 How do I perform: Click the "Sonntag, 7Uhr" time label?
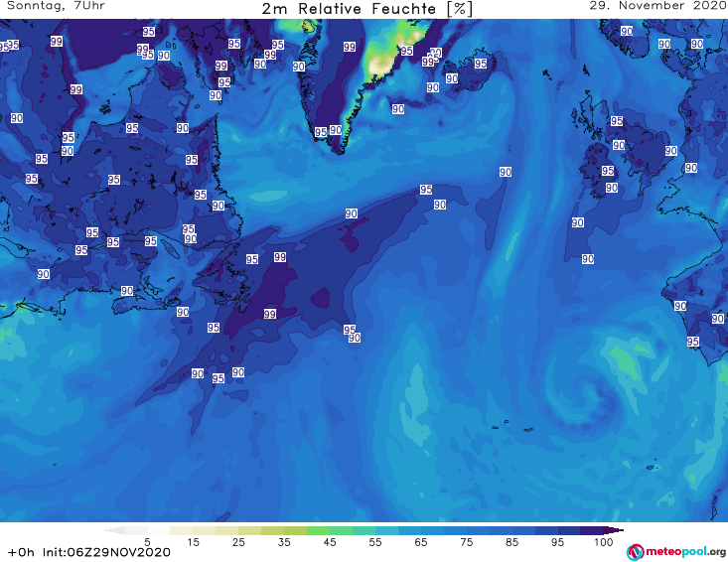coord(56,6)
